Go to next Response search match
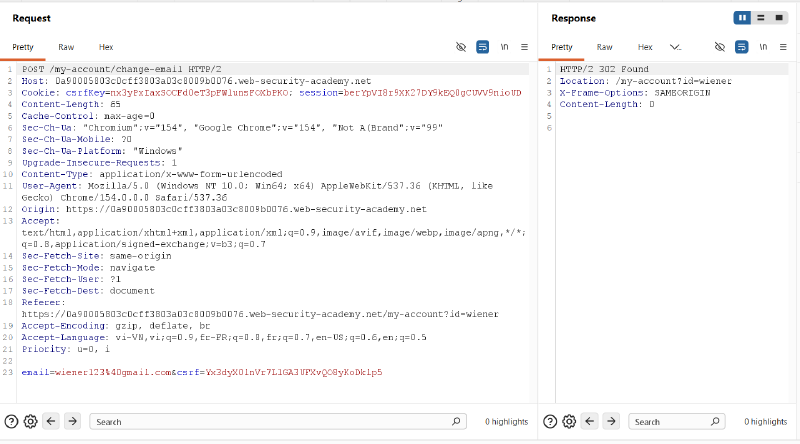The height and width of the screenshot is (444, 800). [x=611, y=421]
